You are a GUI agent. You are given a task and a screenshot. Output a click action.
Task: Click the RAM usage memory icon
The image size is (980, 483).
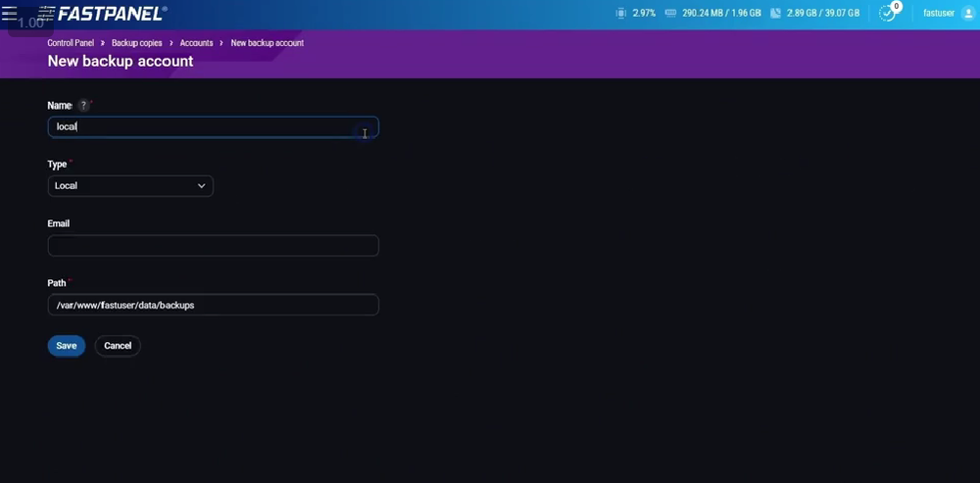tap(670, 13)
